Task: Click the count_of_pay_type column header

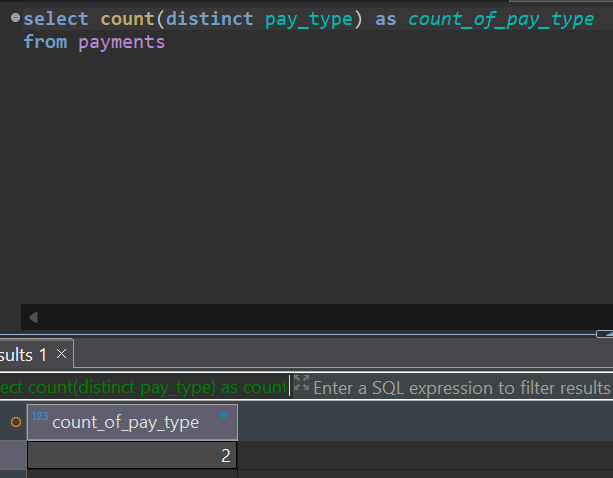Action: (x=132, y=422)
